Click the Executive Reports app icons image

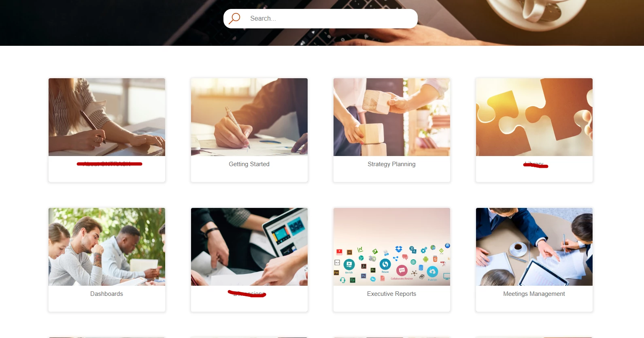pos(392,247)
